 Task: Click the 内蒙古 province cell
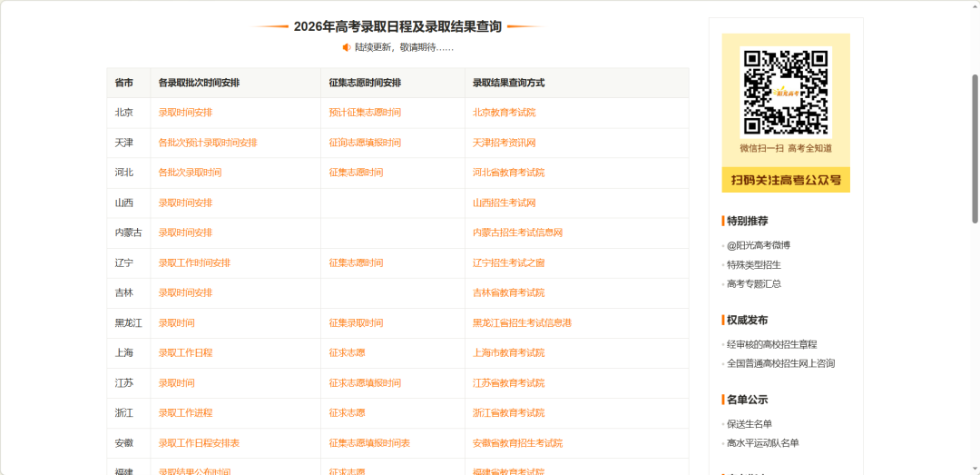click(x=129, y=233)
